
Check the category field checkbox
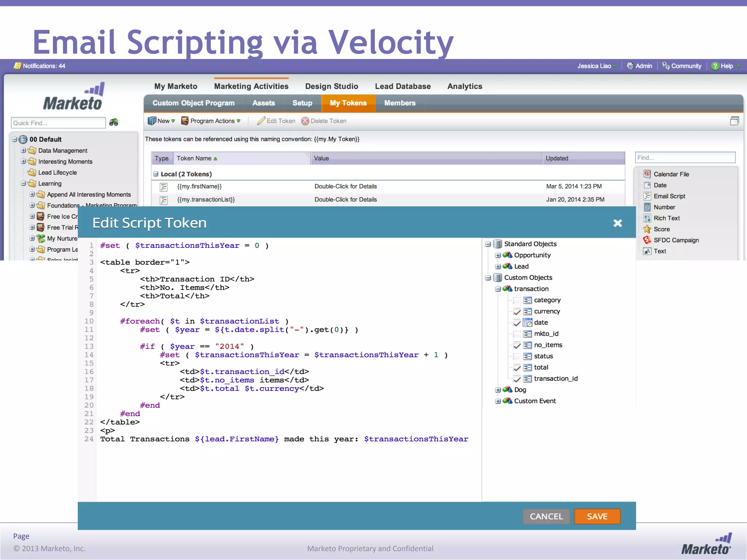click(x=517, y=300)
